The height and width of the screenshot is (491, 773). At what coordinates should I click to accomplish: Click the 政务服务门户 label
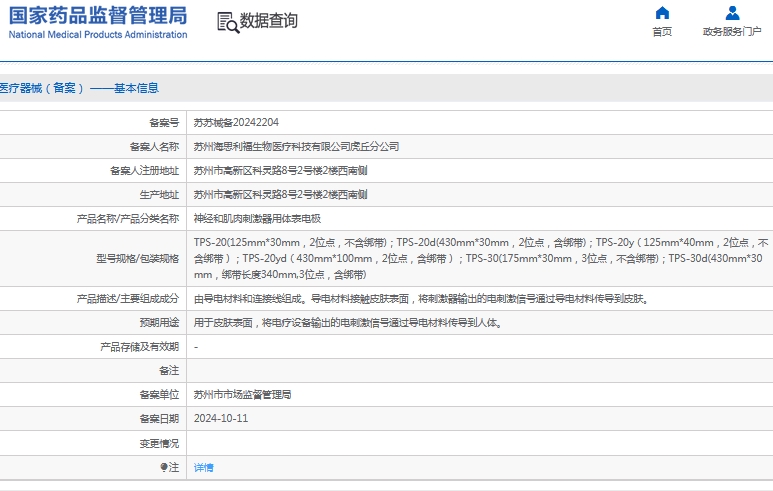pos(732,32)
